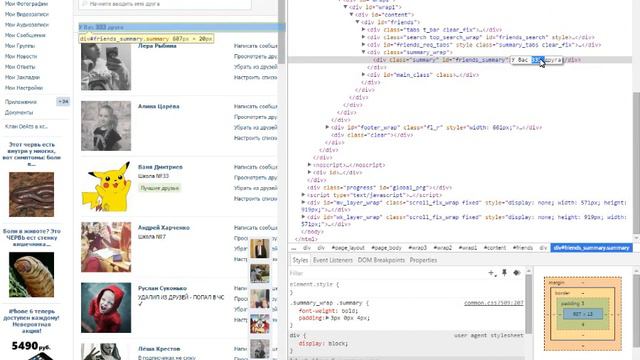Expand the padding shorthand triangle
Viewport: 640px width, 360px height.
tap(327, 318)
